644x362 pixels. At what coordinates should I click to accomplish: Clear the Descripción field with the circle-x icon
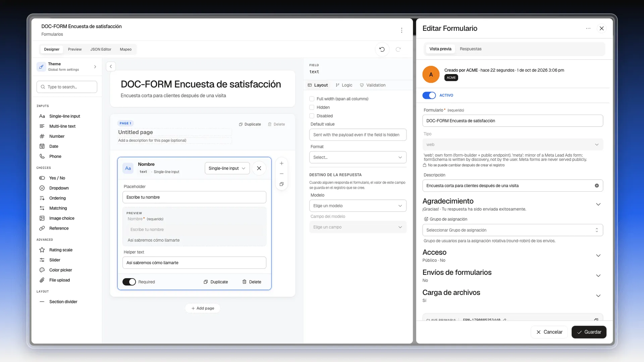(x=597, y=186)
